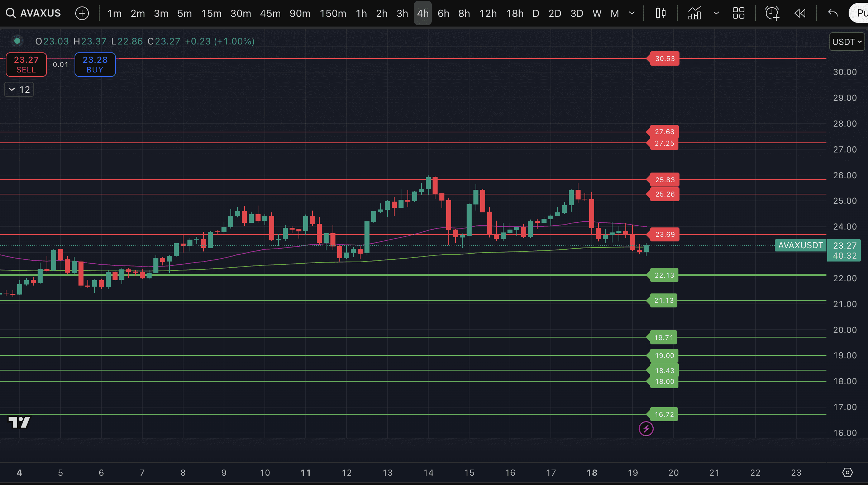Start bar replay mode

[x=800, y=13]
